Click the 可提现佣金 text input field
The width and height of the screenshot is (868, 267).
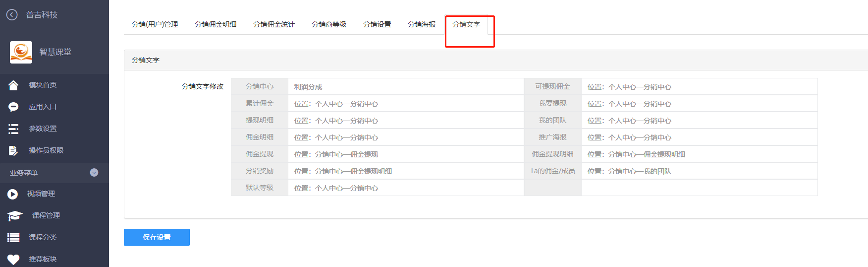point(699,87)
